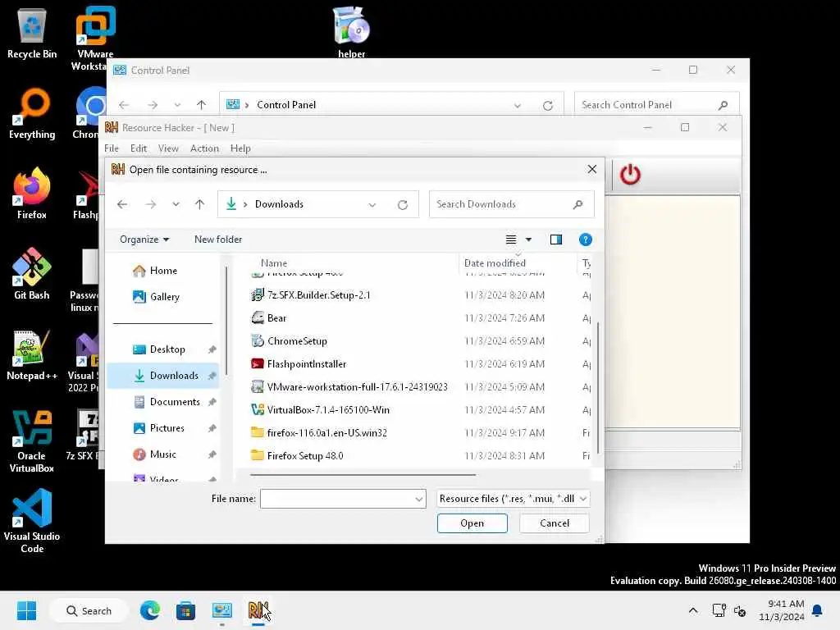The height and width of the screenshot is (630, 840).
Task: Click the vertical scrollbar in file list
Action: 598,387
